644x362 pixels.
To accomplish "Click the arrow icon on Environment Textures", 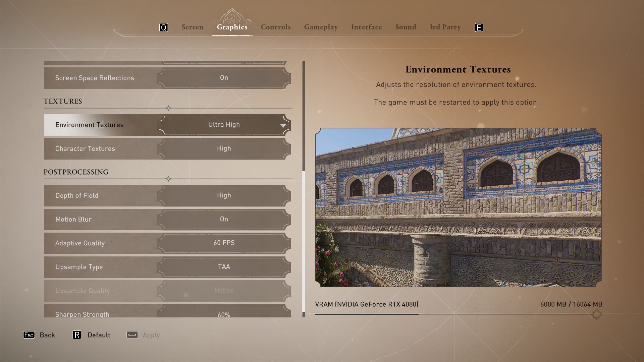I will [x=283, y=125].
